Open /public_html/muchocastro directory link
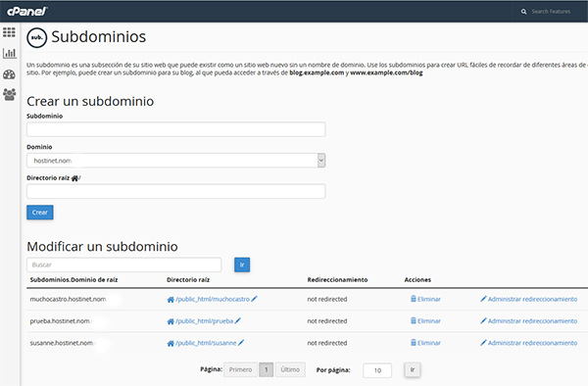The height and width of the screenshot is (386, 588). 213,299
